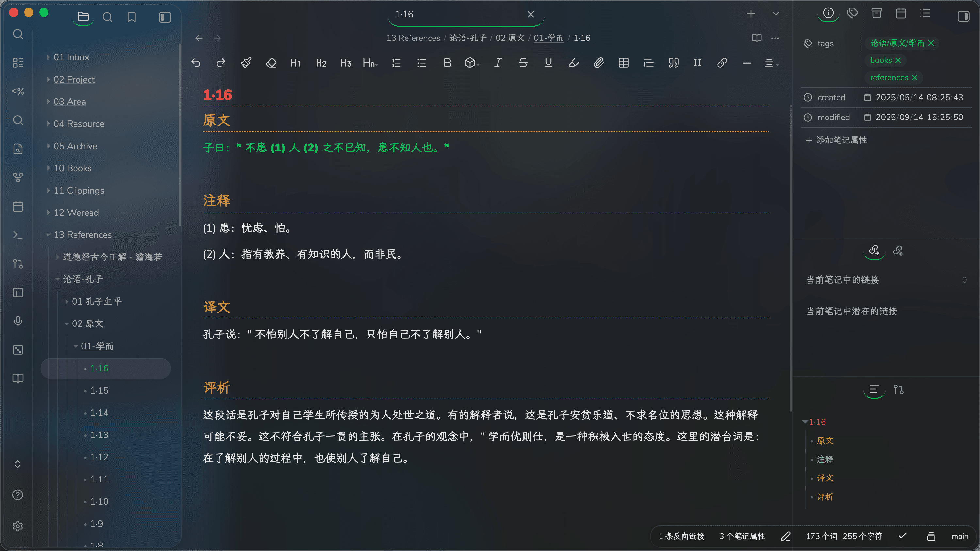The width and height of the screenshot is (980, 551).
Task: Apply the H1 heading format
Action: point(296,63)
